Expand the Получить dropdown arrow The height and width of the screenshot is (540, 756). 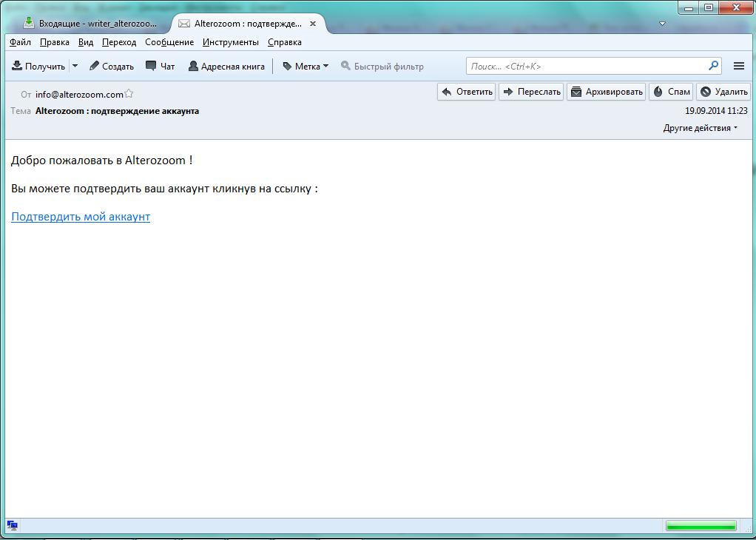coord(75,66)
